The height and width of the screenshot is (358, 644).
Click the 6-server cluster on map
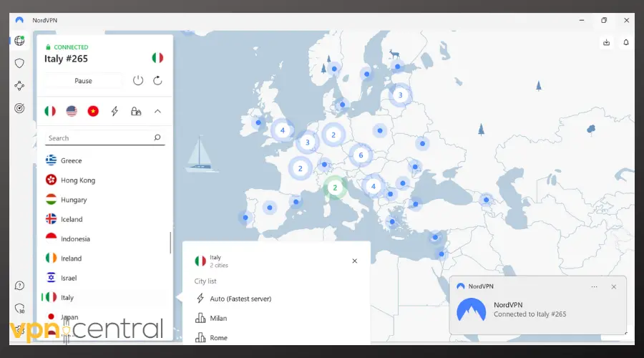[361, 155]
